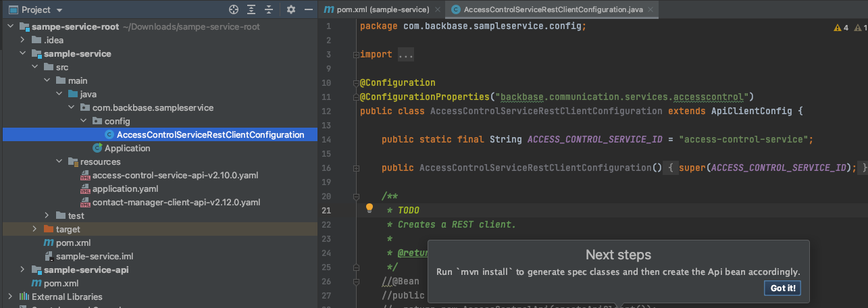
Task: Click the Maven icon on pom.xml tab
Action: (x=329, y=9)
